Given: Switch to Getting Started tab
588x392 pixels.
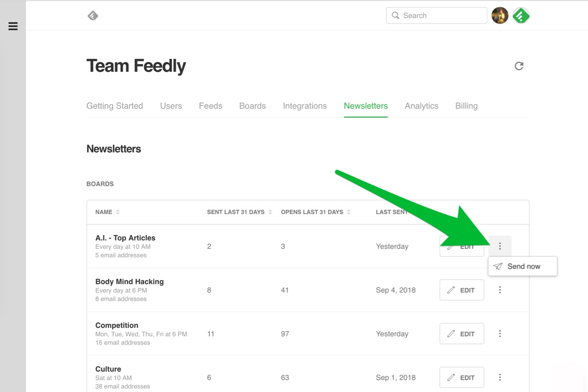Looking at the screenshot, I should [x=115, y=106].
